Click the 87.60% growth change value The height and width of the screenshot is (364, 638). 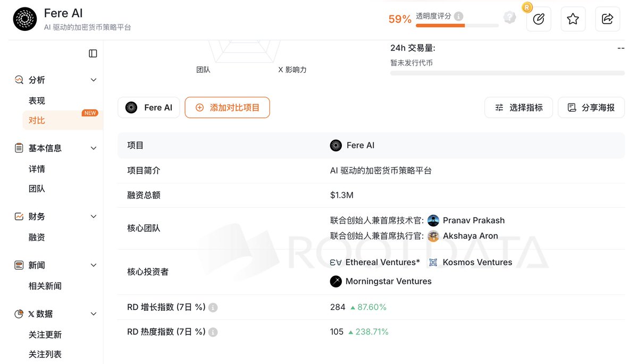pyautogui.click(x=372, y=307)
